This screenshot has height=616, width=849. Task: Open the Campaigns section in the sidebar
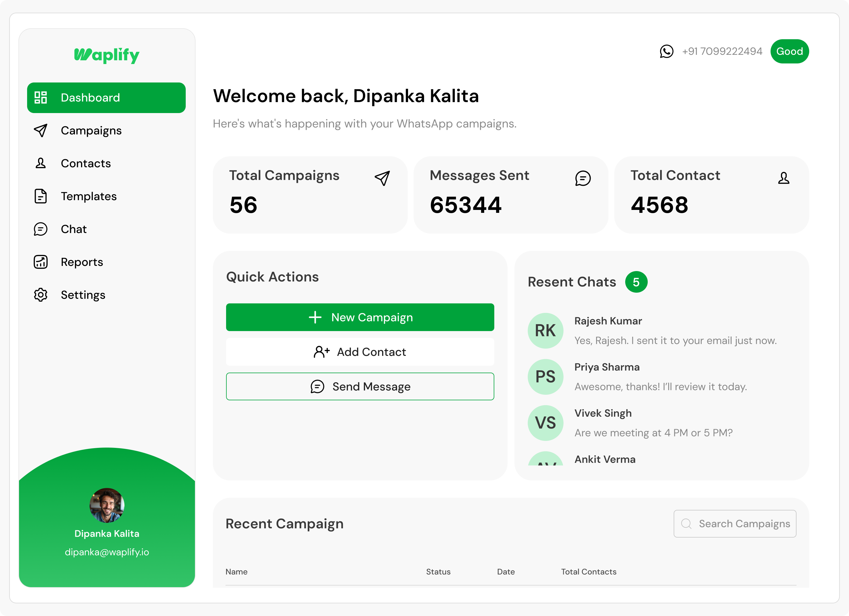point(91,130)
